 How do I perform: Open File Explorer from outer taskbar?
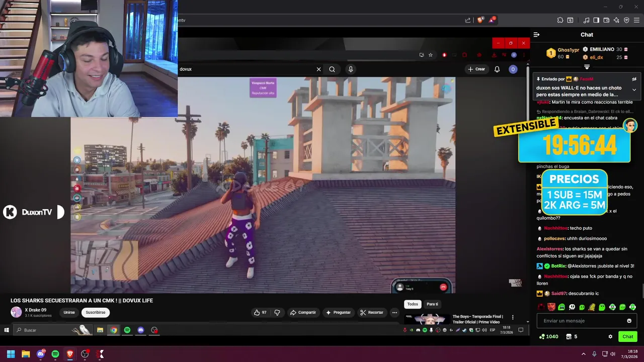coord(26,354)
